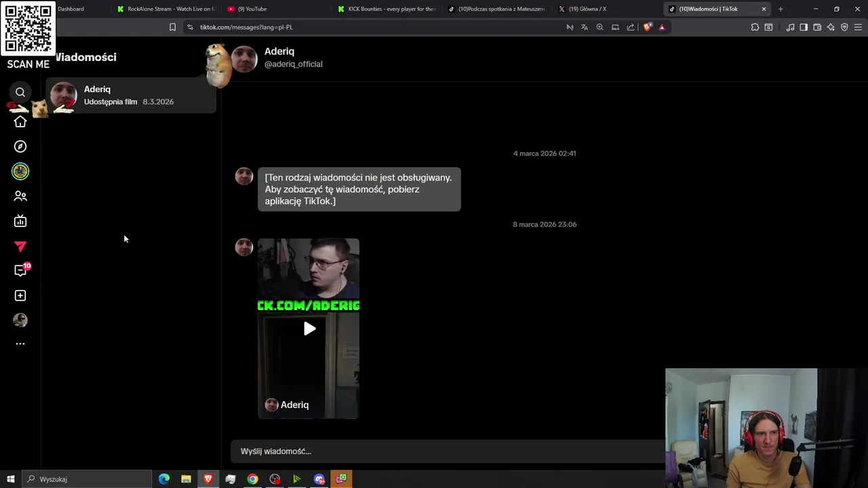This screenshot has width=868, height=488.
Task: Open a new browser tab
Action: [x=781, y=9]
